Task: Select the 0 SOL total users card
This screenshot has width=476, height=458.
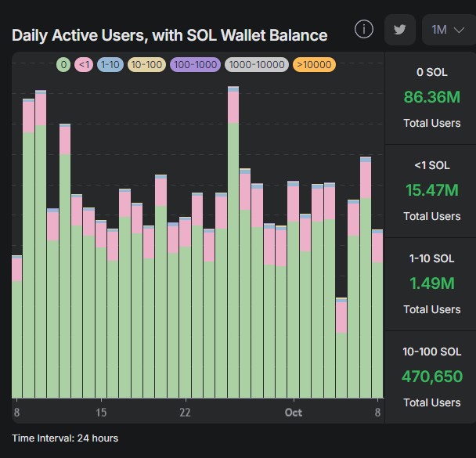Action: [x=431, y=98]
